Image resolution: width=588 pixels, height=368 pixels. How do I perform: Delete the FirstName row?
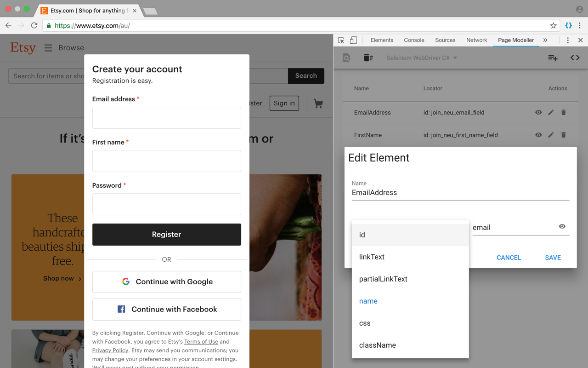563,135
